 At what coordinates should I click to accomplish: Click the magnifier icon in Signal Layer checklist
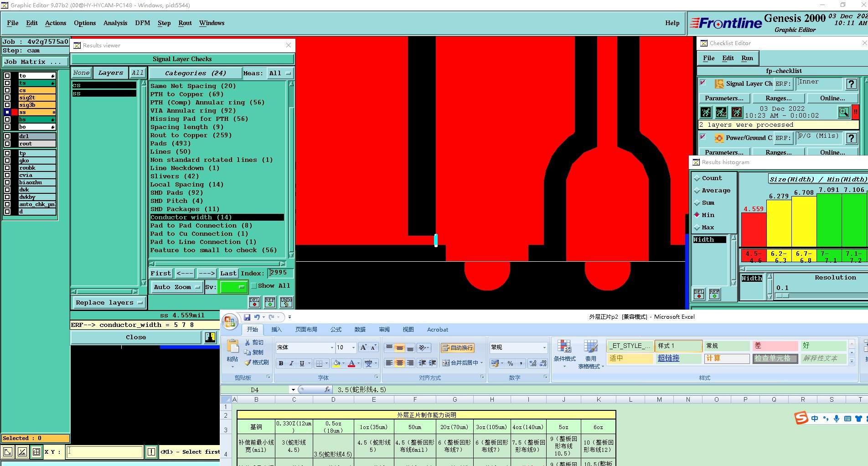click(844, 112)
